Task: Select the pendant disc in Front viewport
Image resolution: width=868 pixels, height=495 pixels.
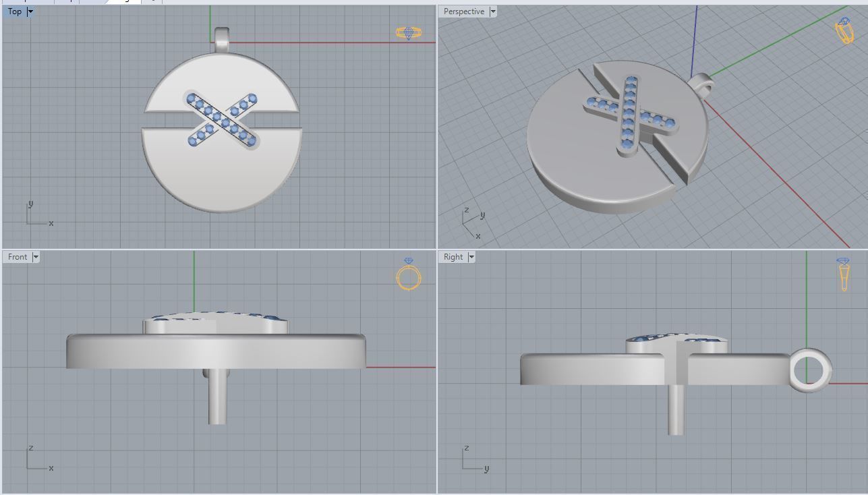Action: pyautogui.click(x=216, y=351)
